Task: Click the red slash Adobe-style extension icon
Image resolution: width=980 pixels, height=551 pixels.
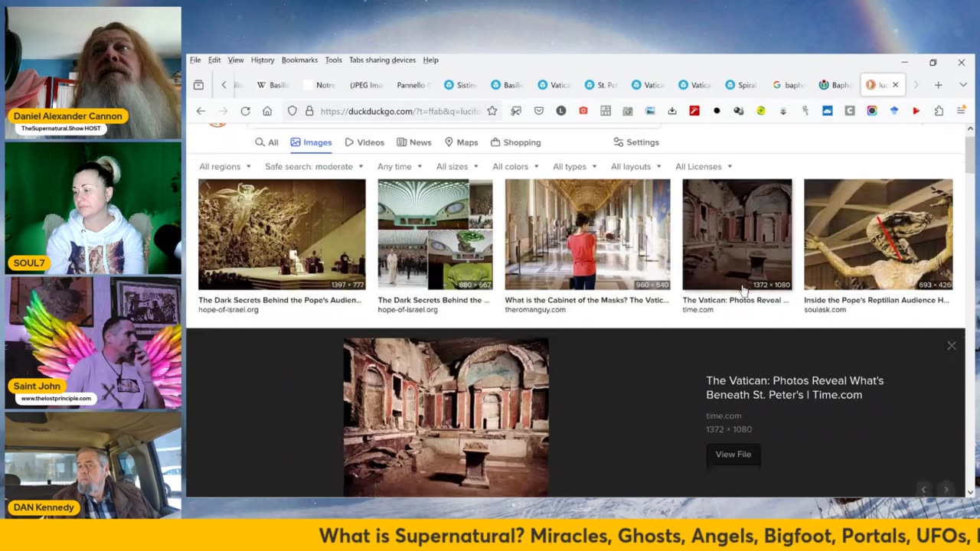Action: point(694,111)
